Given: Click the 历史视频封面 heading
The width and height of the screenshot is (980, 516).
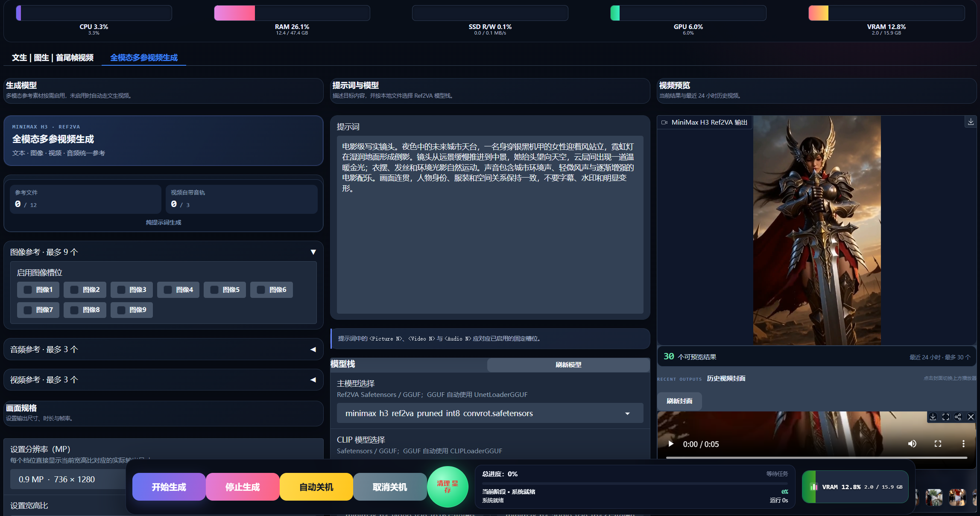Looking at the screenshot, I should coord(726,379).
